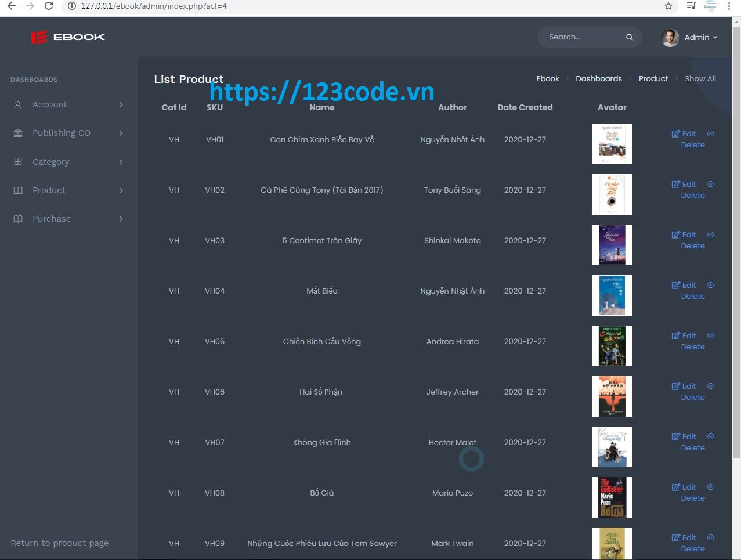741x560 pixels.
Task: Click the Mắt Biếc book cover thumbnail
Action: (x=612, y=295)
